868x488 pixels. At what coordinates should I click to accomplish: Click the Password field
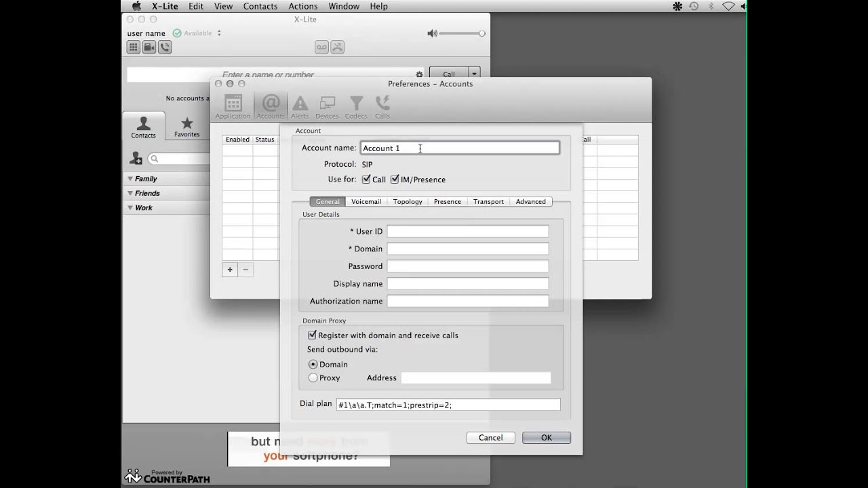coord(468,266)
